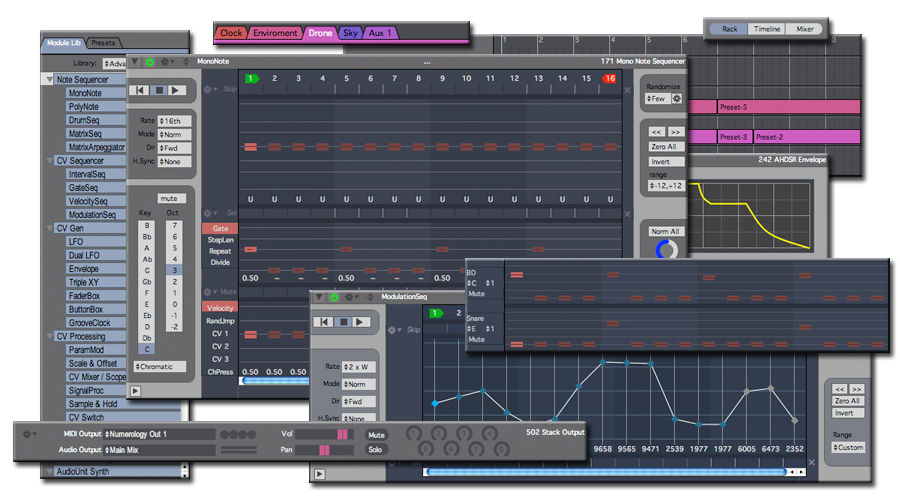This screenshot has height=500, width=900.
Task: Collapse Note Sequencer category in Module Lib
Action: [x=49, y=80]
